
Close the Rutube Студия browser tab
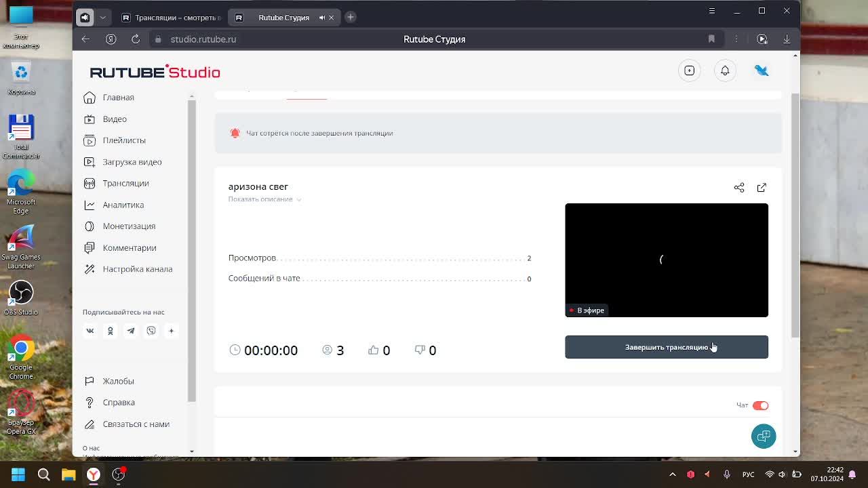coord(332,18)
